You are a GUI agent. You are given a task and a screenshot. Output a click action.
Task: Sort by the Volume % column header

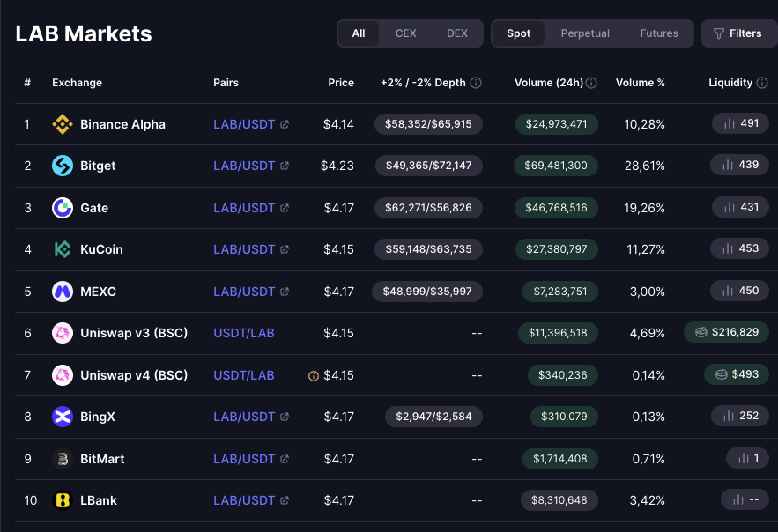point(640,83)
